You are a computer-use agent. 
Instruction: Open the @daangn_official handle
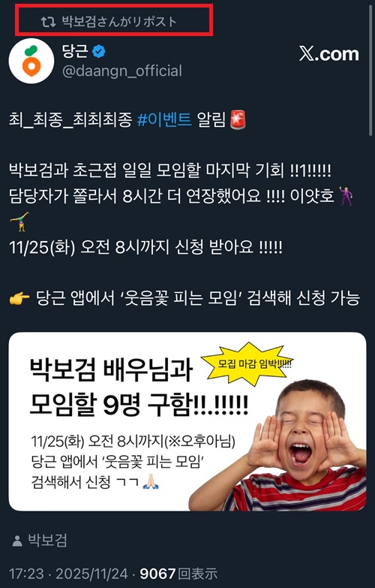tap(122, 71)
